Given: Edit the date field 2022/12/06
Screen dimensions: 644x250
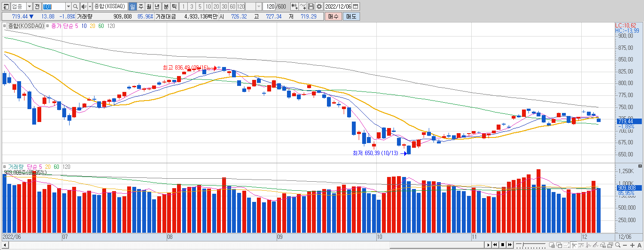Looking at the screenshot, I should (x=338, y=6).
